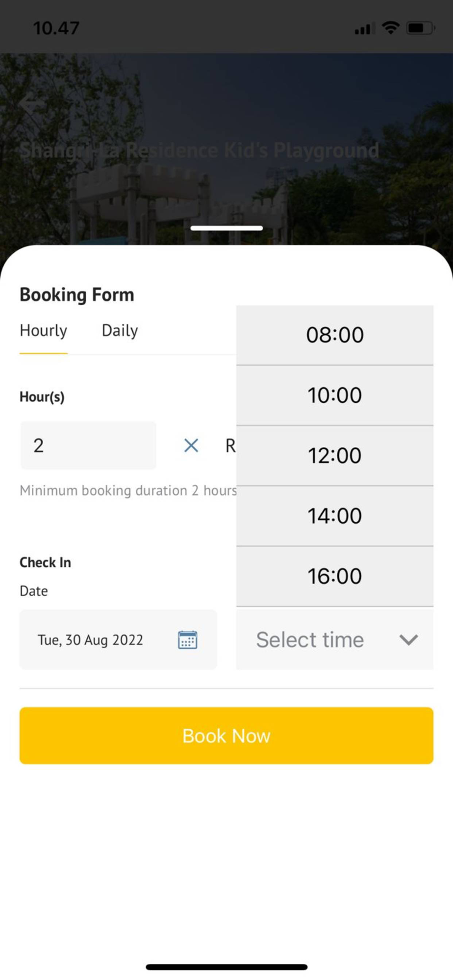
Task: Tap the Wi-Fi status icon
Action: point(391,28)
